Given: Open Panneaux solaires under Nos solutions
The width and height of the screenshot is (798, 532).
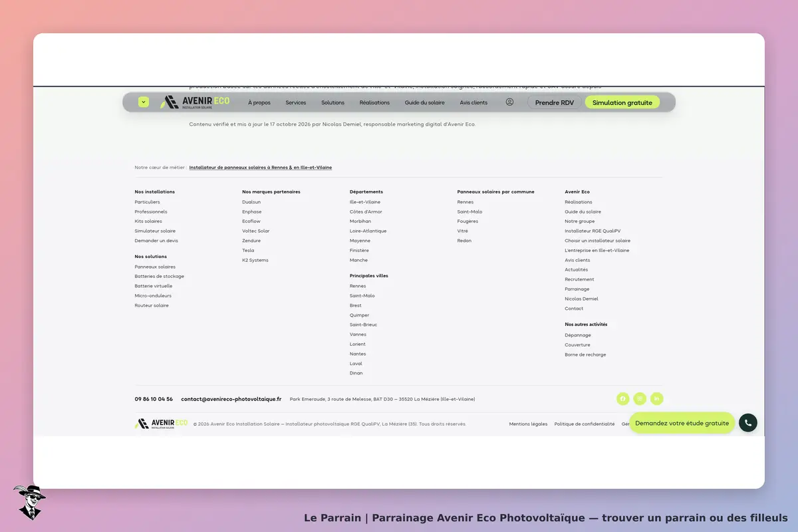Looking at the screenshot, I should click(155, 267).
